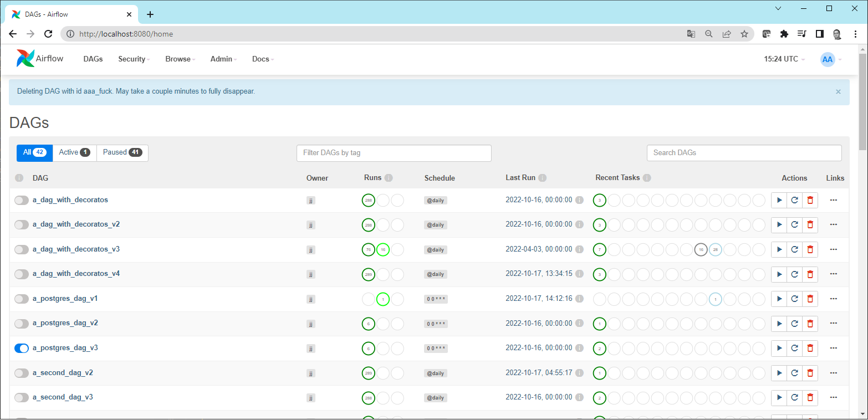This screenshot has height=420, width=868.
Task: Open the a_dag_with_decoratos_v4 DAG link
Action: pyautogui.click(x=76, y=274)
